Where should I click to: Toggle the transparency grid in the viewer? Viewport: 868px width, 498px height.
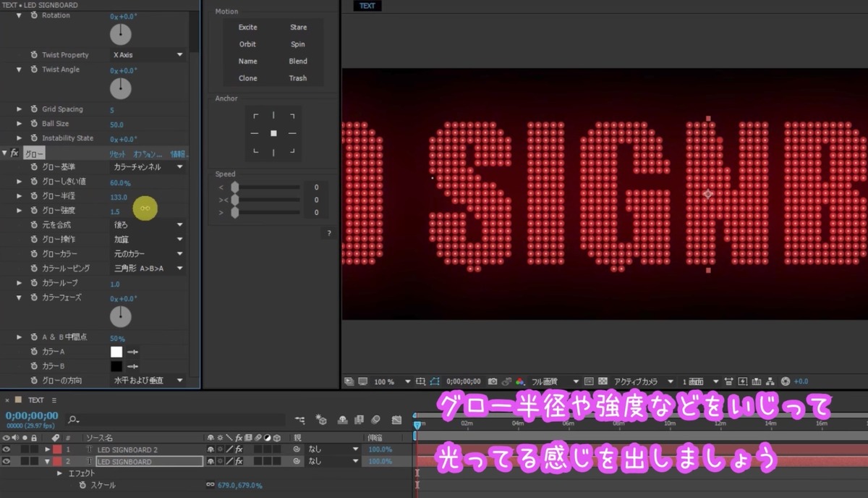click(601, 381)
